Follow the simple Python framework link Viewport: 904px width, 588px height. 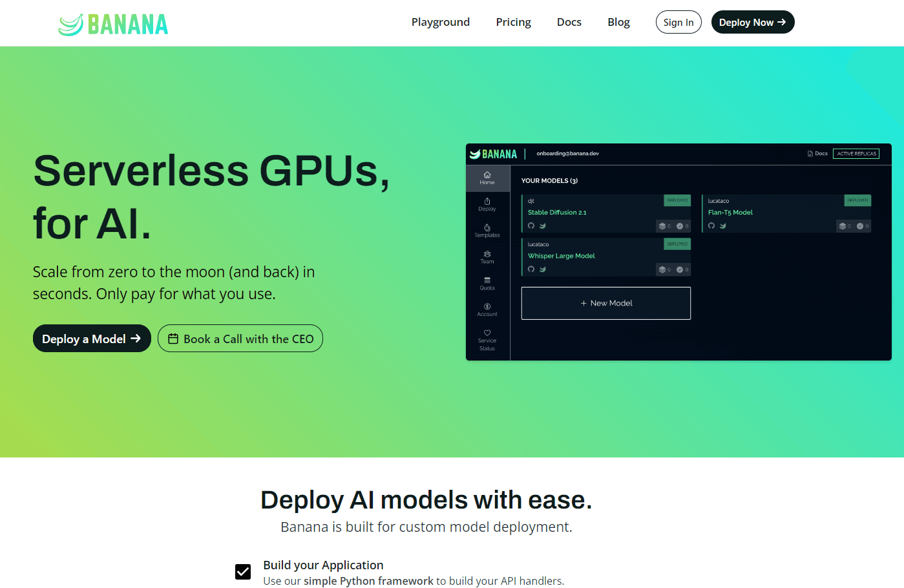(x=368, y=581)
